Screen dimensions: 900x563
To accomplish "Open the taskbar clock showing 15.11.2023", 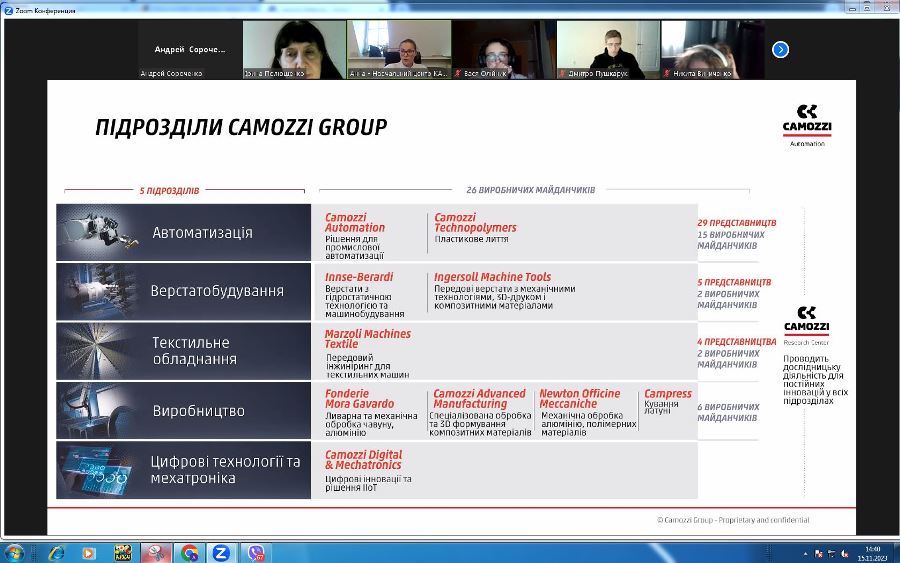I will point(872,553).
